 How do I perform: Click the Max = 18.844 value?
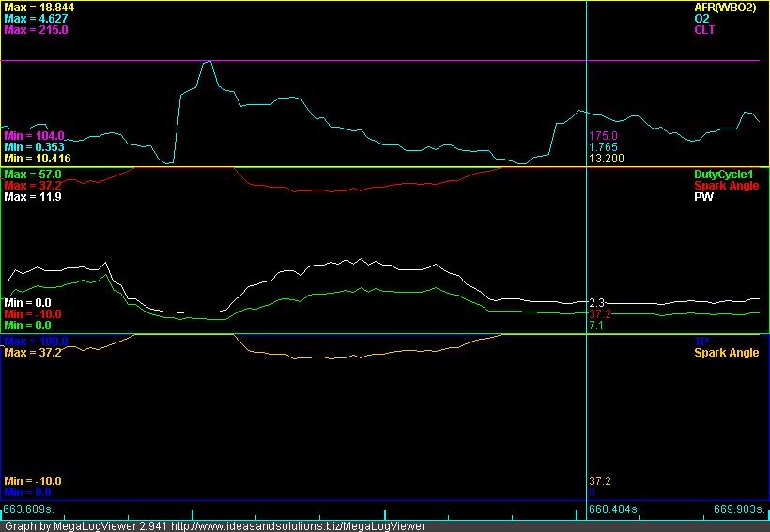pyautogui.click(x=39, y=8)
